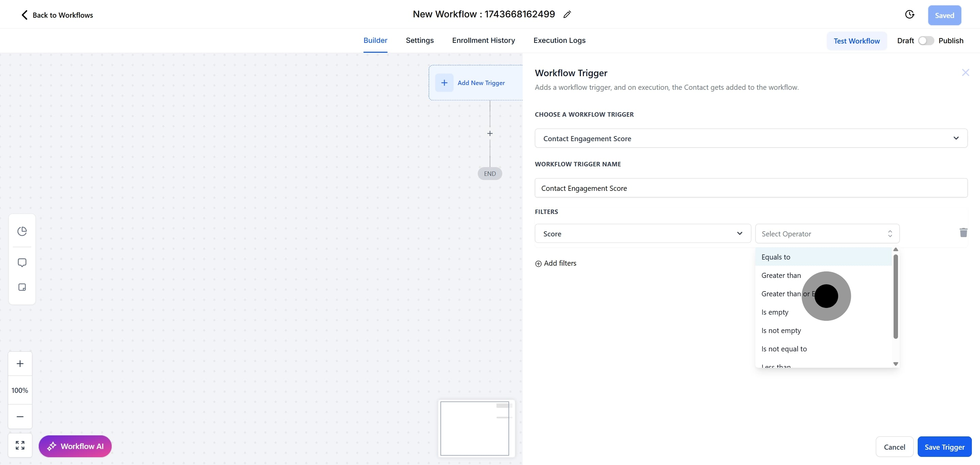Zoom out the canvas with the minus button

20,417
